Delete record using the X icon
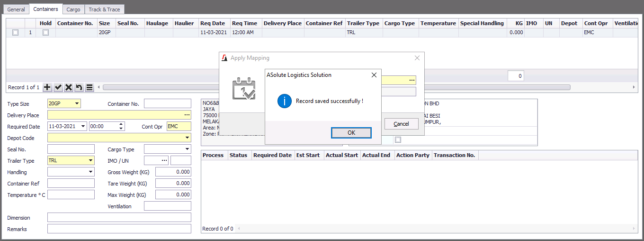The width and height of the screenshot is (644, 241). pyautogui.click(x=69, y=87)
